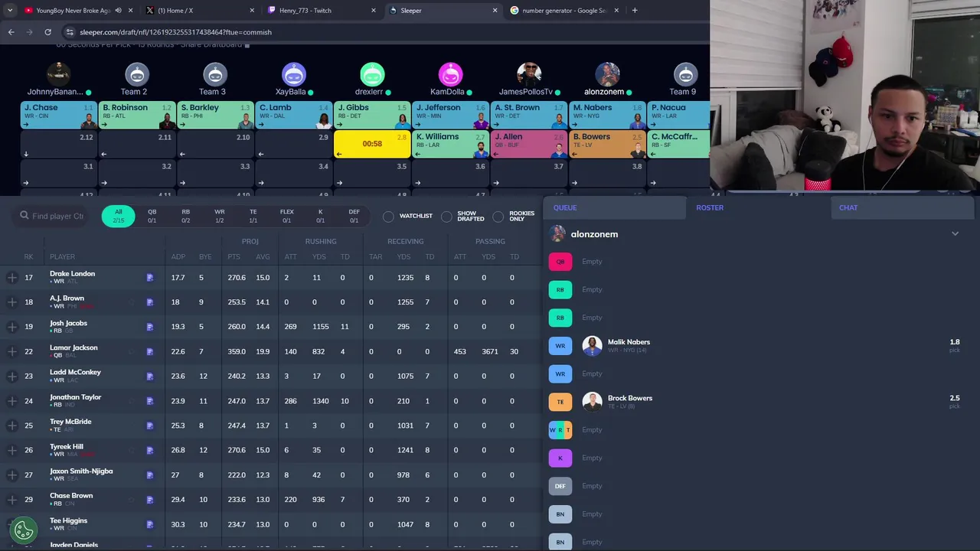Open A.J. Brown's player notes icon

tap(150, 302)
